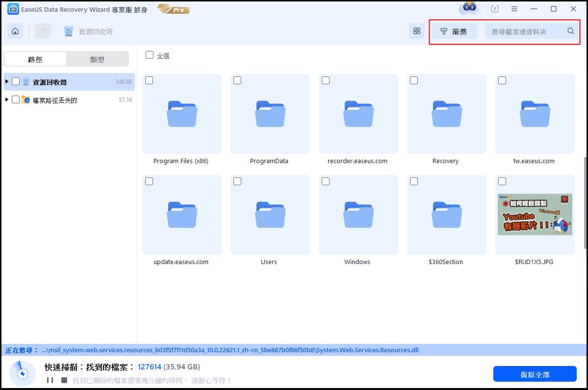This screenshot has width=588, height=390.
Task: Stop the scan with stop icon
Action: pyautogui.click(x=64, y=380)
